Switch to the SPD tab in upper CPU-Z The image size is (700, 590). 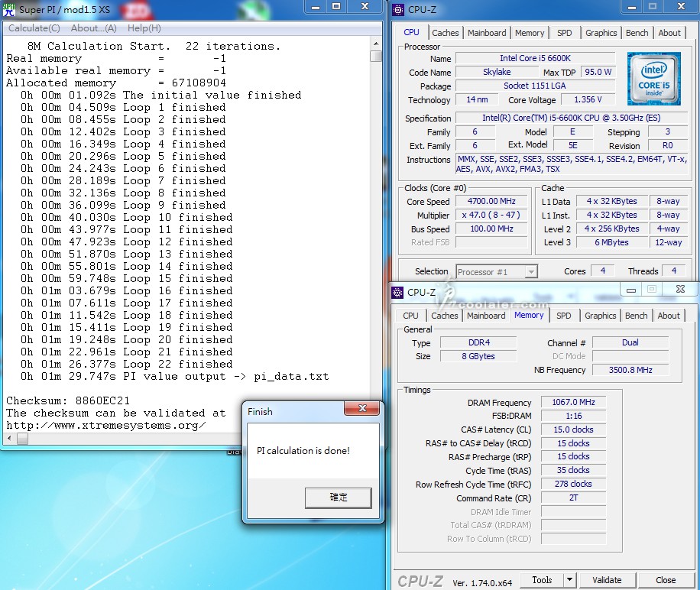tap(564, 33)
